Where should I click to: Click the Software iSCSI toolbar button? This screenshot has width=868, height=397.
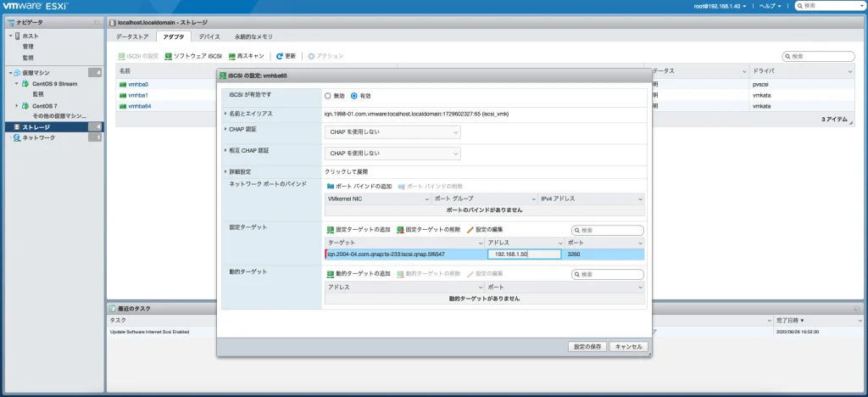coord(193,57)
